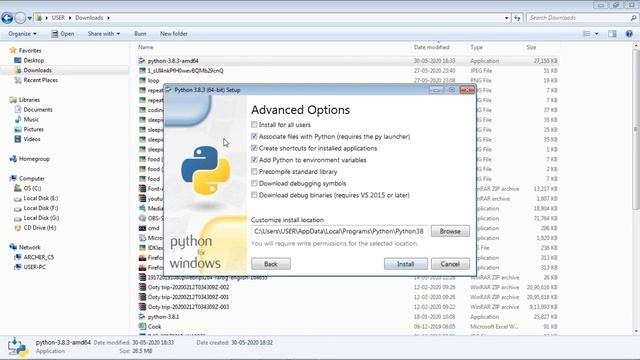This screenshot has height=360, width=640.
Task: Open the Organize menu in Explorer
Action: coord(22,34)
